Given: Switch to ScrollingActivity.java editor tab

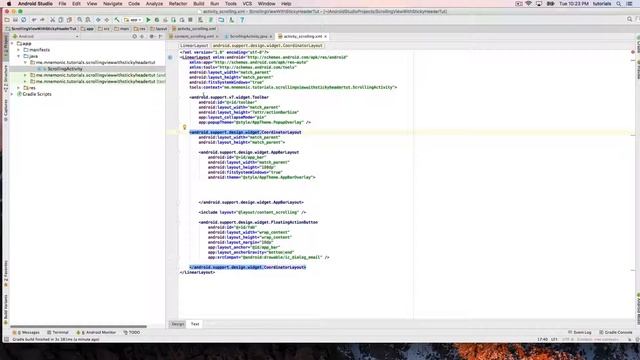Looking at the screenshot, I should coord(248,36).
